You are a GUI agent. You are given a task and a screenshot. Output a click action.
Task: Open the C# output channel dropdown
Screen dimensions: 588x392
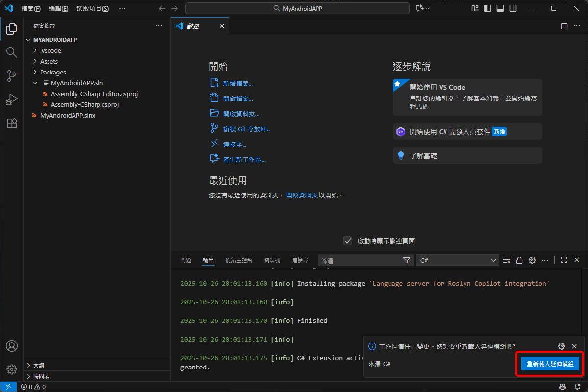(457, 260)
